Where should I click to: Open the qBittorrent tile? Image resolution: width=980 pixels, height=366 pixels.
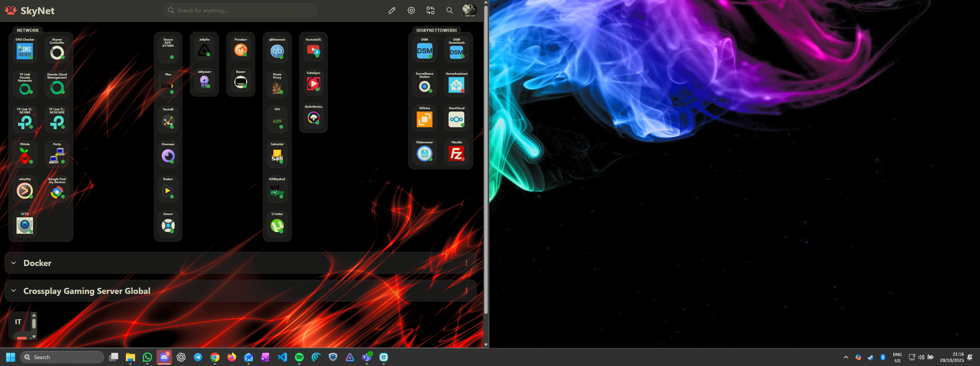277,49
